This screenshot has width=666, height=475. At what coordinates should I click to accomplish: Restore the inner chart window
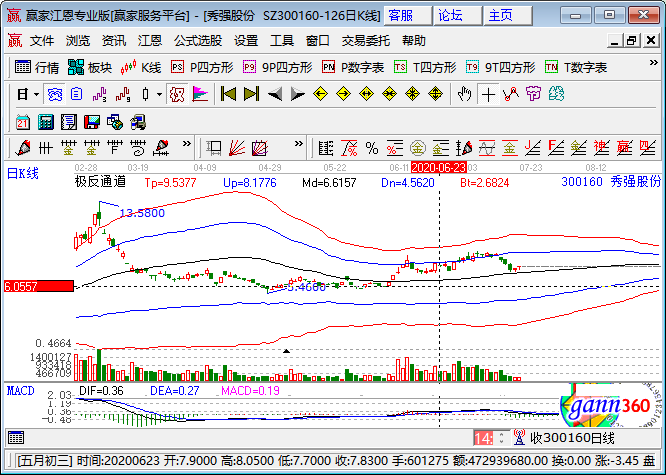pyautogui.click(x=632, y=41)
